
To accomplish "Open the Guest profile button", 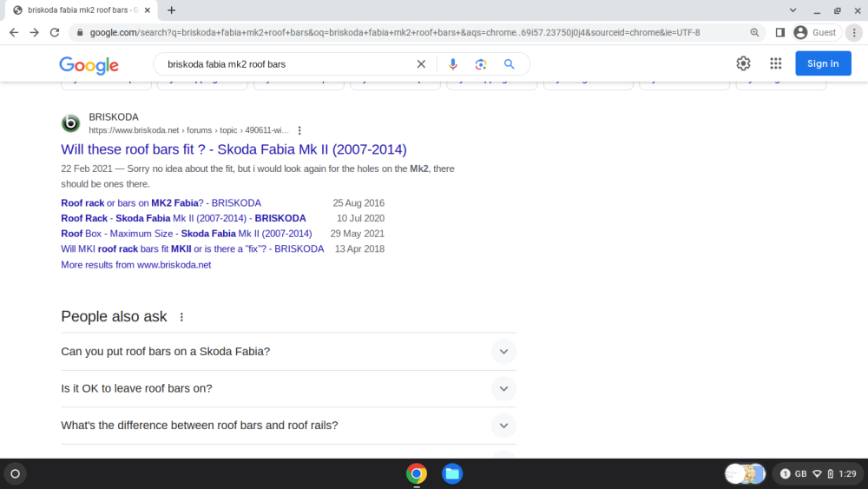I will (x=817, y=33).
